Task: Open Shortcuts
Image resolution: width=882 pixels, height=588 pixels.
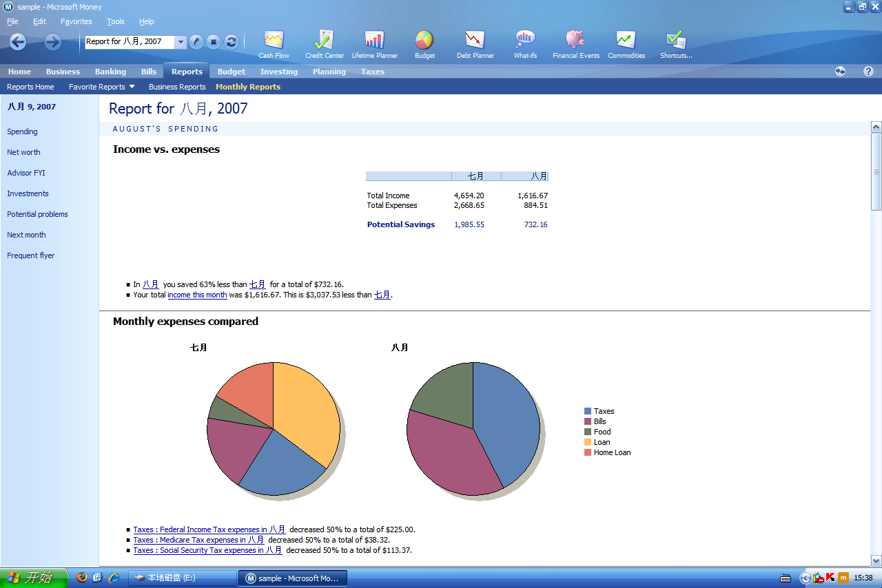Action: [675, 43]
